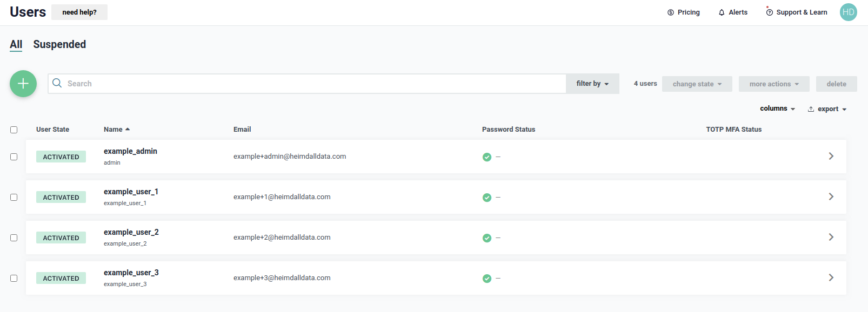Select the All users tab
The height and width of the screenshot is (312, 868).
tap(16, 44)
